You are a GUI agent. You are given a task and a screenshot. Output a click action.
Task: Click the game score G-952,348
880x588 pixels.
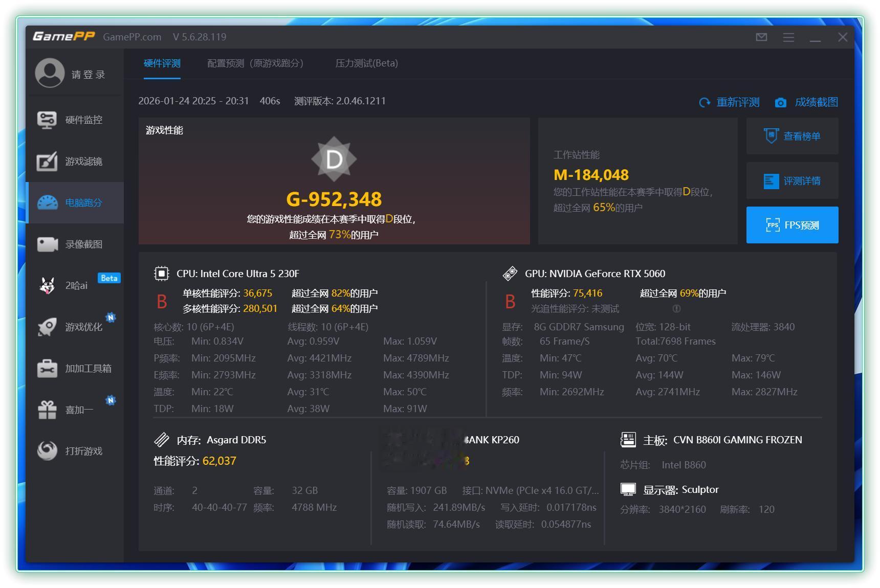pos(334,199)
